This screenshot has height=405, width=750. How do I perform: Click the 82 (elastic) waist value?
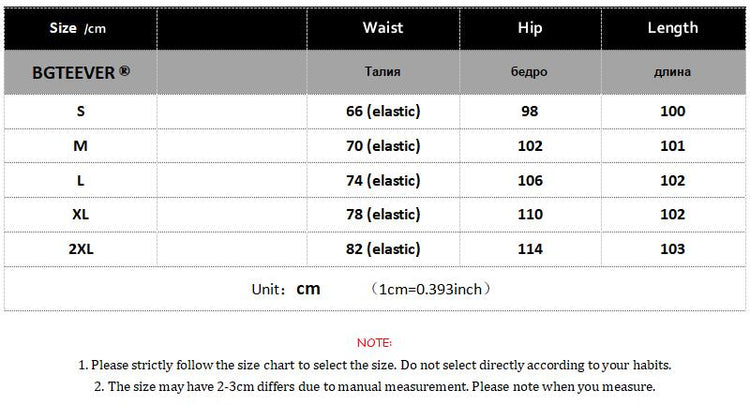coord(382,249)
